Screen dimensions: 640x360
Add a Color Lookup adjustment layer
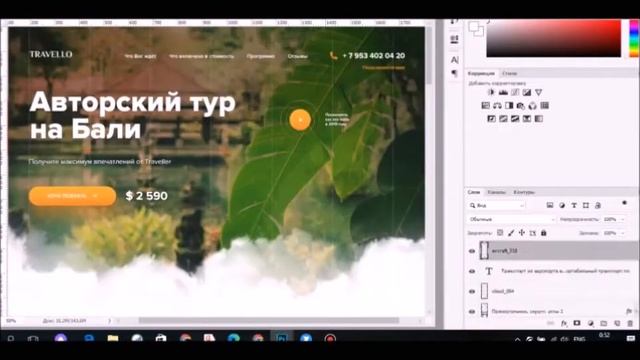pos(544,105)
